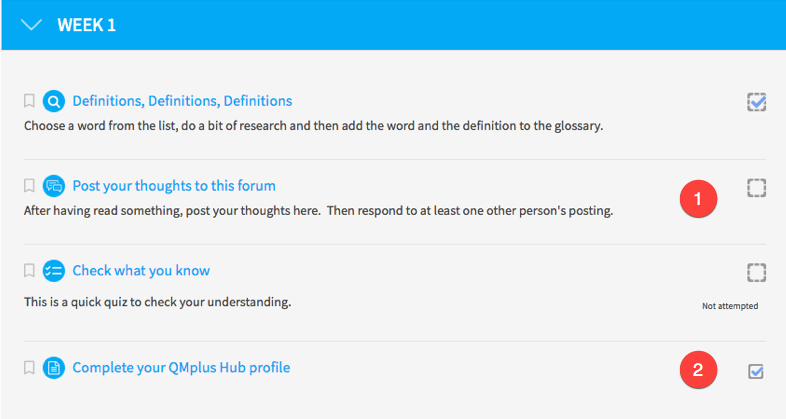The image size is (786, 419).
Task: Click the quiz checklist icon
Action: tap(54, 271)
